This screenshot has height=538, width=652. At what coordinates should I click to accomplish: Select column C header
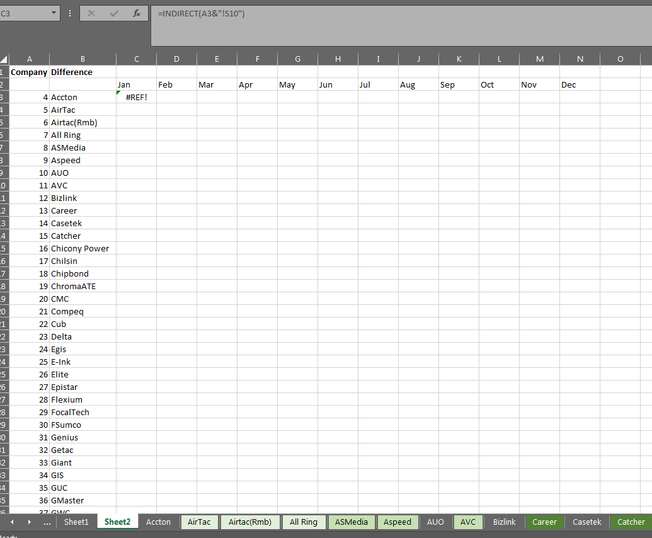[x=136, y=59]
